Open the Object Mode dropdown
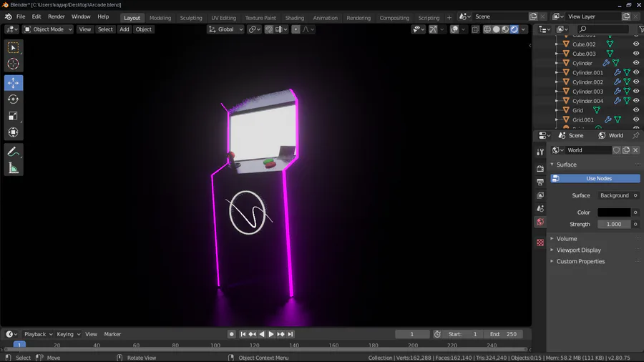 click(48, 29)
